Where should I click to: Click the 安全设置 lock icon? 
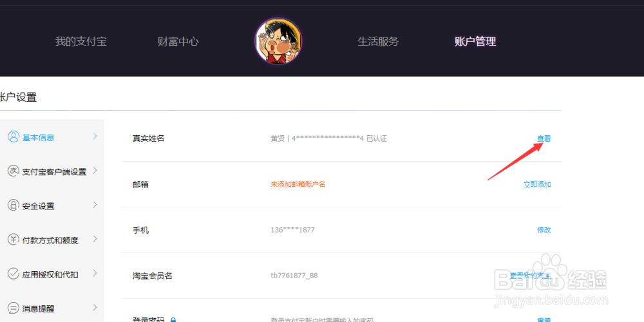(x=14, y=205)
